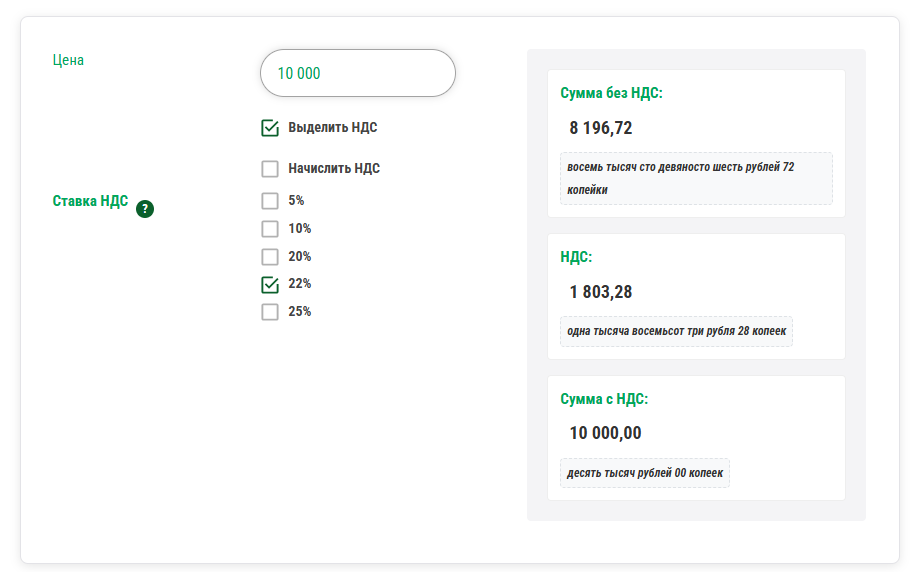The height and width of the screenshot is (572, 920).
Task: Click the Сумма без НДС heading
Action: click(611, 93)
